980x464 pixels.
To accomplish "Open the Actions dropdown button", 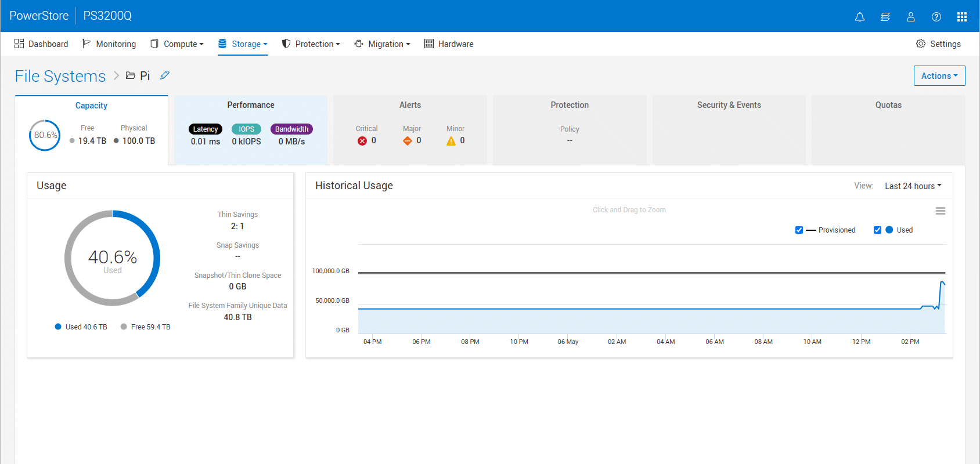I will [x=939, y=76].
